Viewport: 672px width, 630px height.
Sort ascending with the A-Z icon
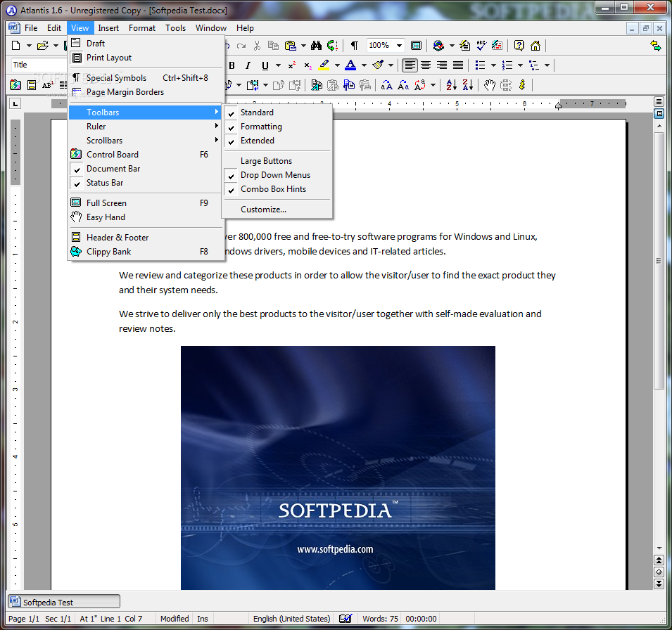click(451, 85)
